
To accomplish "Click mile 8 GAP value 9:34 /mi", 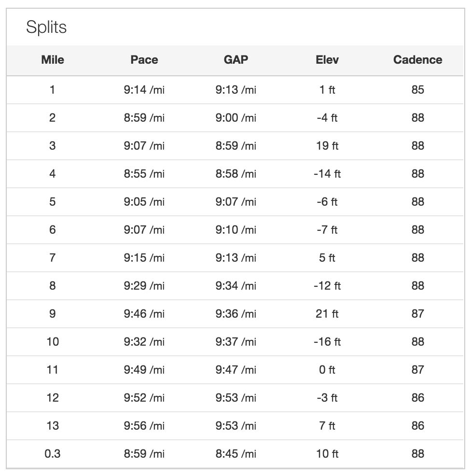I will pos(236,286).
